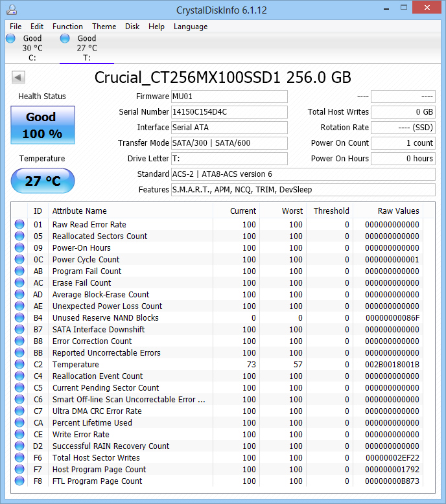This screenshot has width=446, height=504.
Task: Click the Good 100 % health status button
Action: click(x=43, y=125)
